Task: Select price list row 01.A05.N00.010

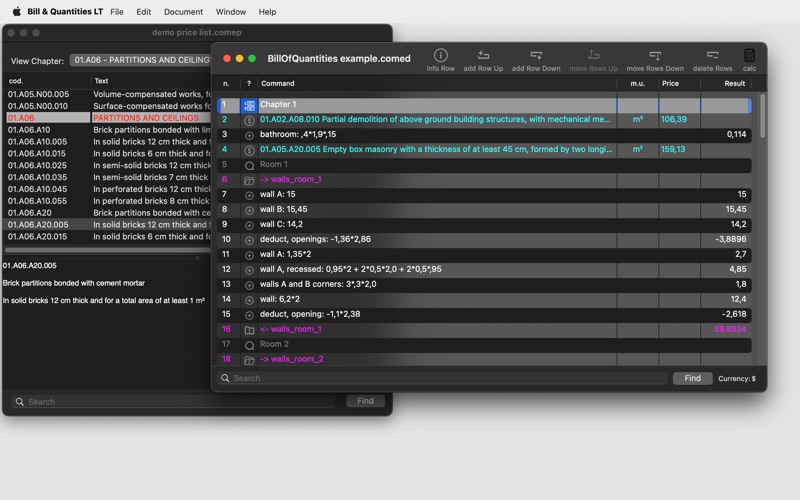Action: (107, 106)
